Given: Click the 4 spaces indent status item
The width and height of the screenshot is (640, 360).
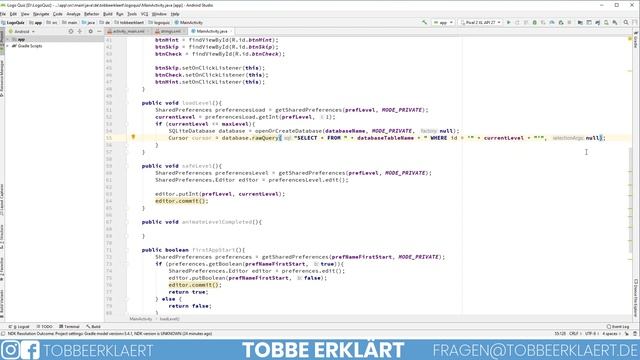Looking at the screenshot, I should click(610, 334).
